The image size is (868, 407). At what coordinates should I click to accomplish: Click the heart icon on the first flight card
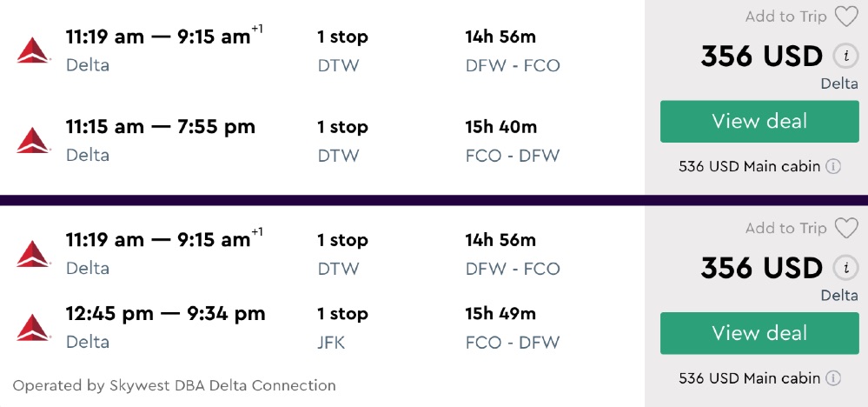(845, 17)
